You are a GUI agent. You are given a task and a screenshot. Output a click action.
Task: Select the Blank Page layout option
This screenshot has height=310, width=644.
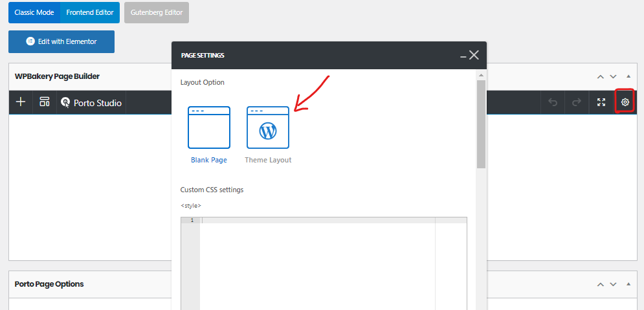[x=209, y=135]
